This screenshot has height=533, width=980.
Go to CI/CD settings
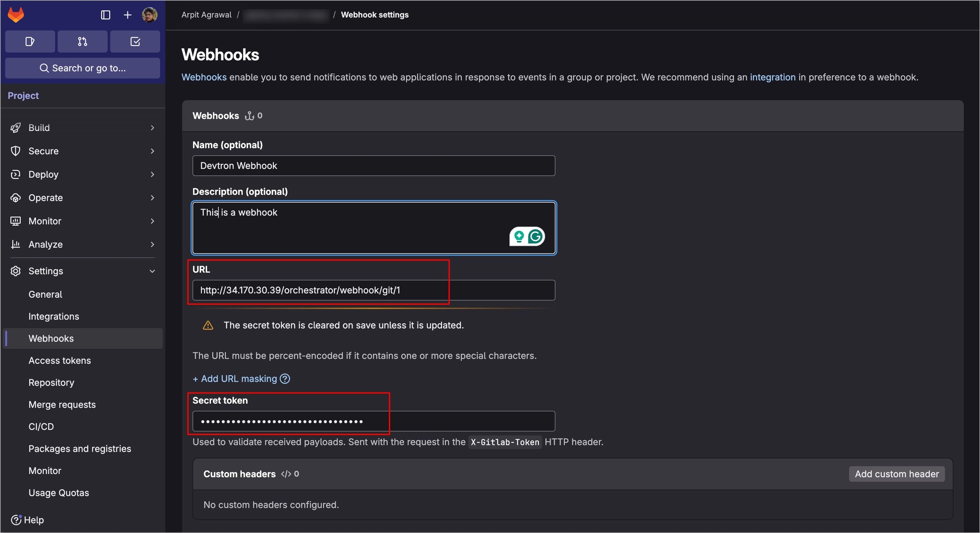[41, 426]
